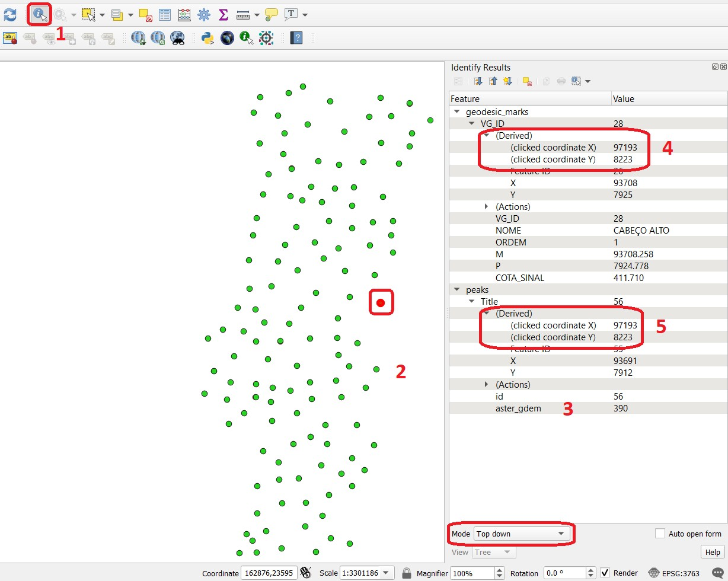Choose the Select Features by area tool
The height and width of the screenshot is (581, 728).
[88, 14]
